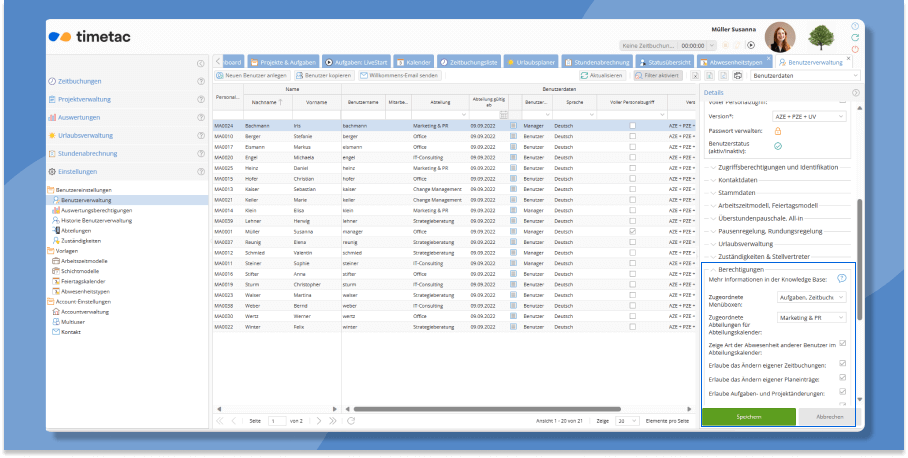Open the Version dropdown AZE + PZE + UV

click(812, 116)
